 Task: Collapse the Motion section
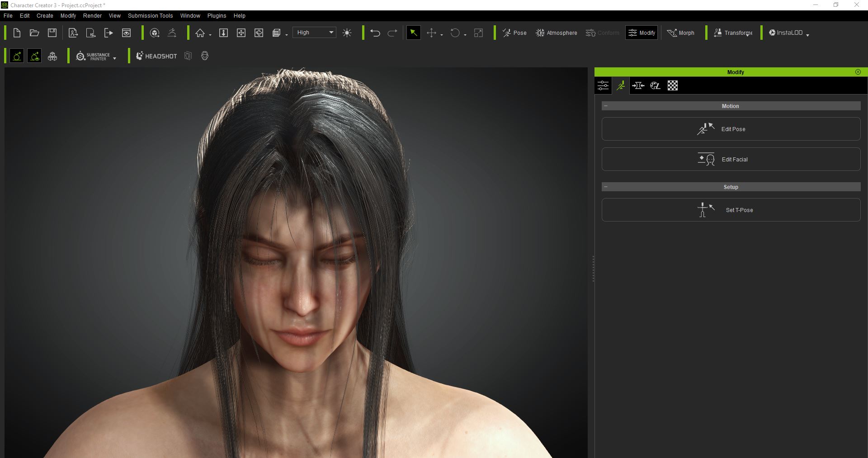(606, 106)
